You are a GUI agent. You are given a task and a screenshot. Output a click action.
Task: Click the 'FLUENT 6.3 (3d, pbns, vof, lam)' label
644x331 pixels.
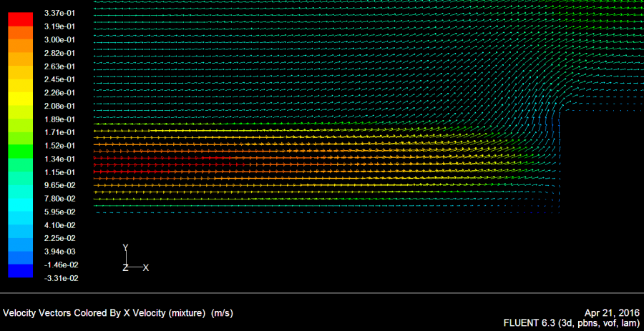[572, 323]
